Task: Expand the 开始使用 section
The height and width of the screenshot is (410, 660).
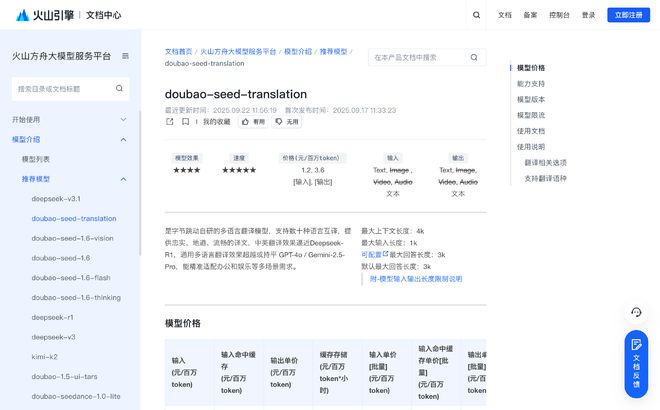Action: [69, 120]
